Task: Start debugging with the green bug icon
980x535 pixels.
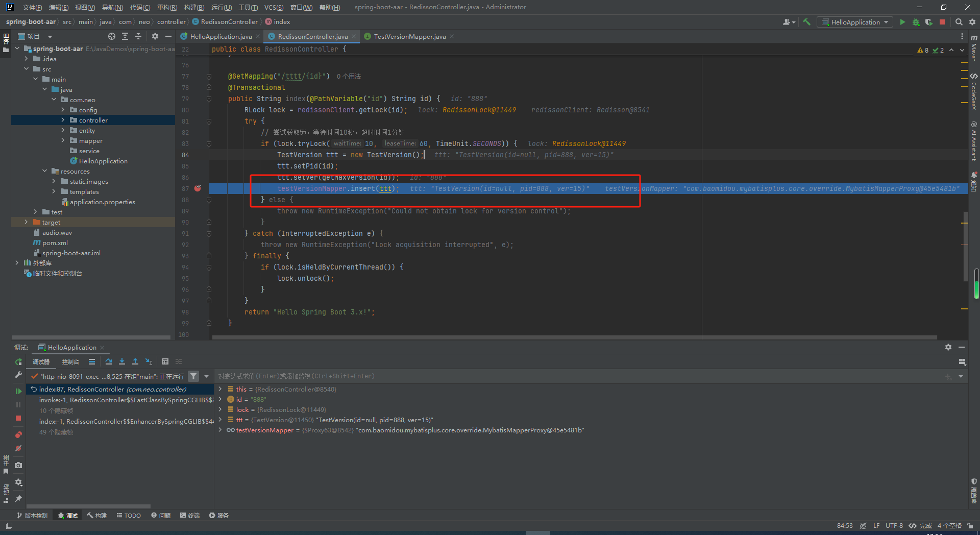Action: pyautogui.click(x=916, y=22)
